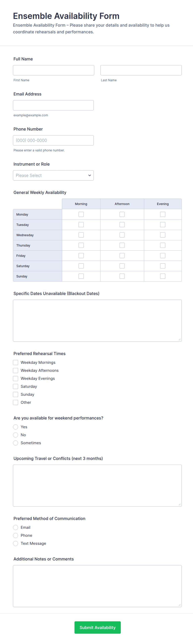Image resolution: width=193 pixels, height=644 pixels.
Task: Choose Sometimes for weekend performances
Action: coord(16,443)
